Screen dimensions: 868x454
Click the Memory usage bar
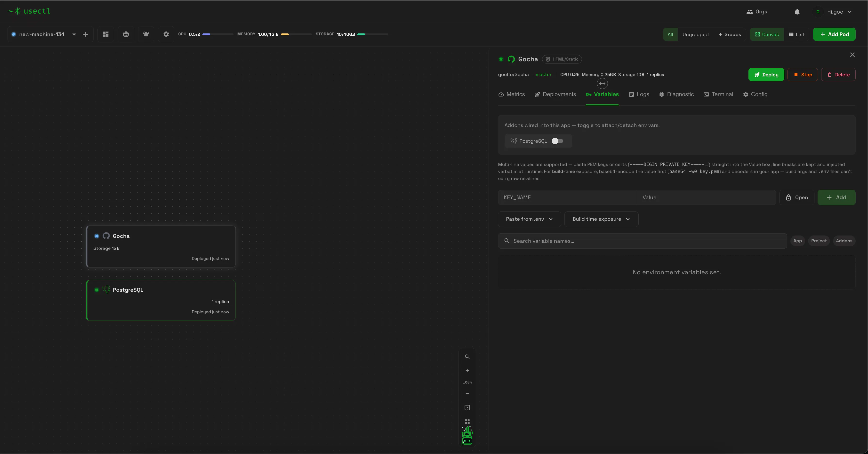[296, 34]
